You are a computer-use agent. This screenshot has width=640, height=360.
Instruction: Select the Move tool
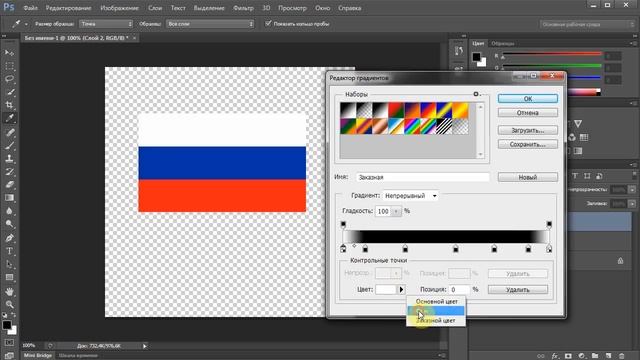[x=9, y=53]
